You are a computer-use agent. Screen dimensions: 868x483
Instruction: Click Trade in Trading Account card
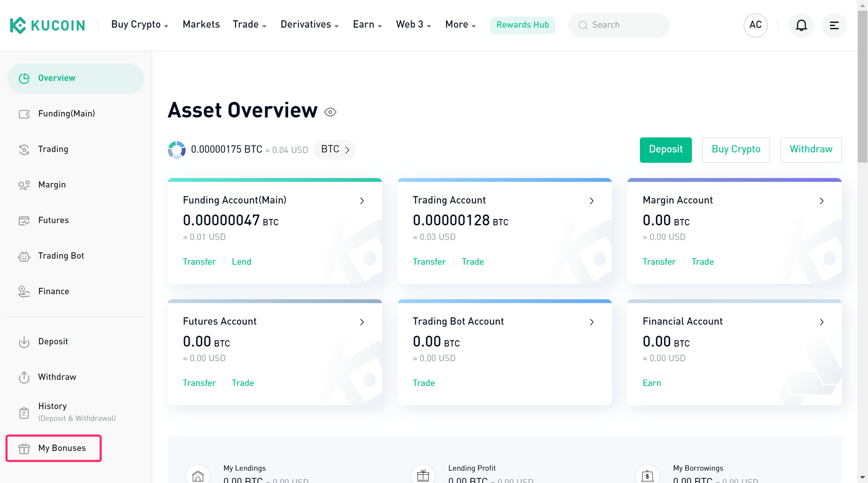click(x=472, y=262)
